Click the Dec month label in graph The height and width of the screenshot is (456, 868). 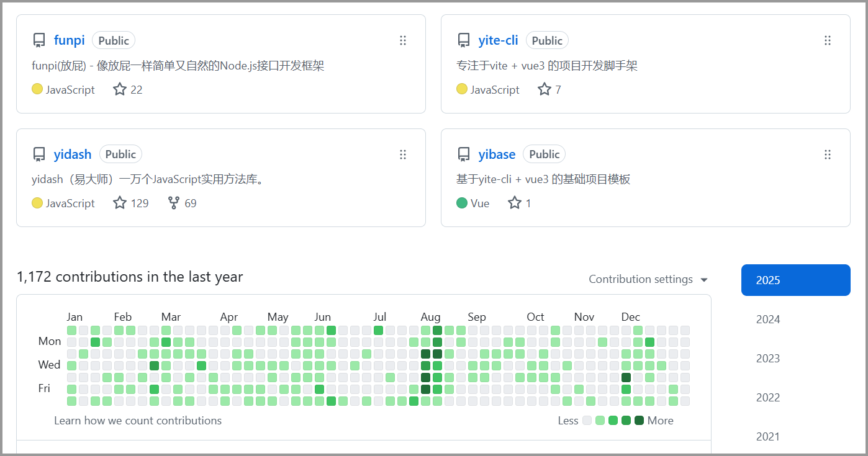click(631, 317)
